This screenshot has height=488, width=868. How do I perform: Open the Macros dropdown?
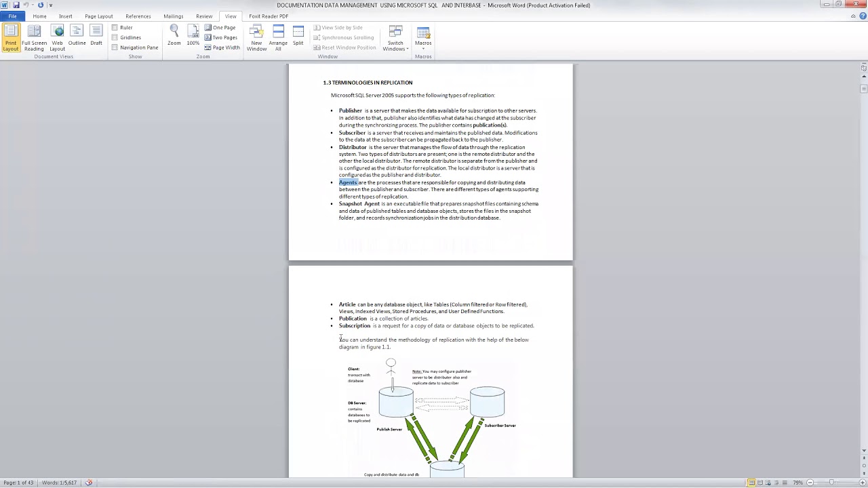423,38
